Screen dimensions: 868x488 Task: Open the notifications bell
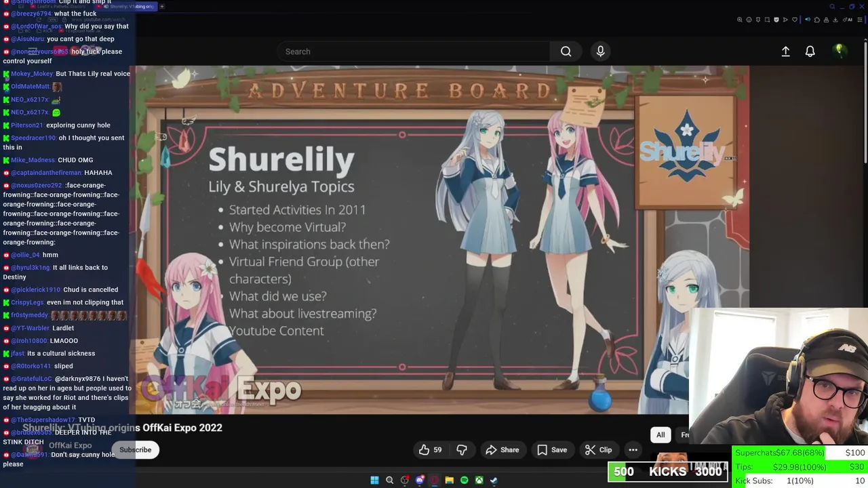coord(810,52)
